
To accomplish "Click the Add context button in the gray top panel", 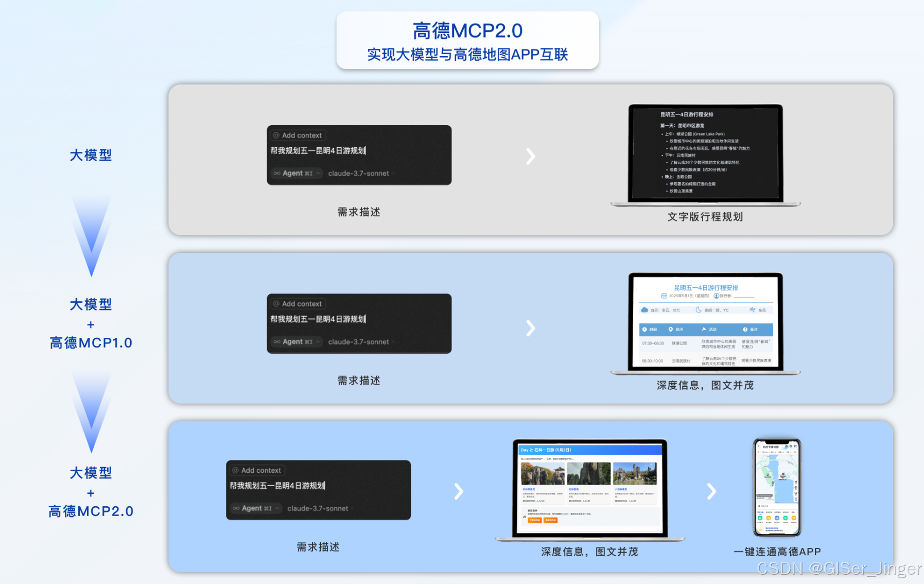I will coord(298,135).
